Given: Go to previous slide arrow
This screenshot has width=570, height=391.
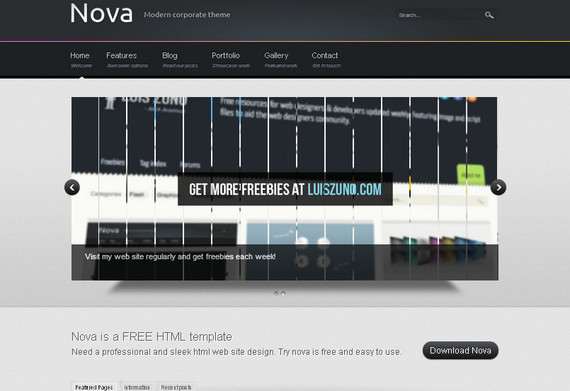Looking at the screenshot, I should click(x=72, y=188).
